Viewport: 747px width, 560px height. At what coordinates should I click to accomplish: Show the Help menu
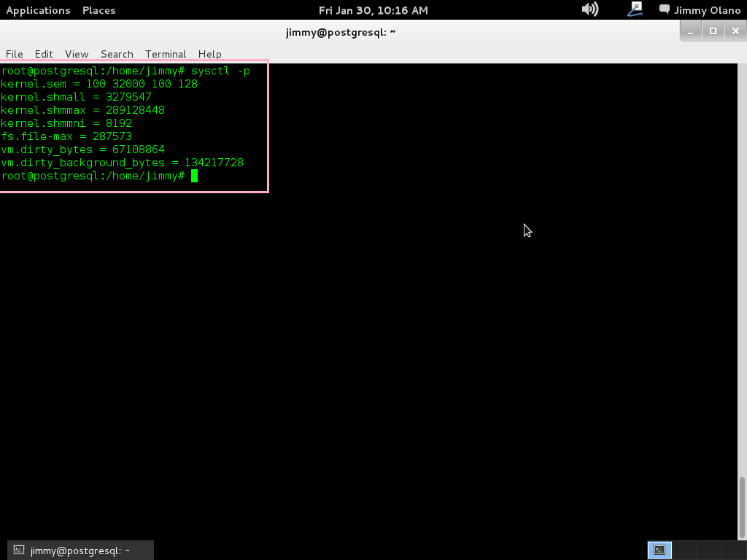coord(209,54)
